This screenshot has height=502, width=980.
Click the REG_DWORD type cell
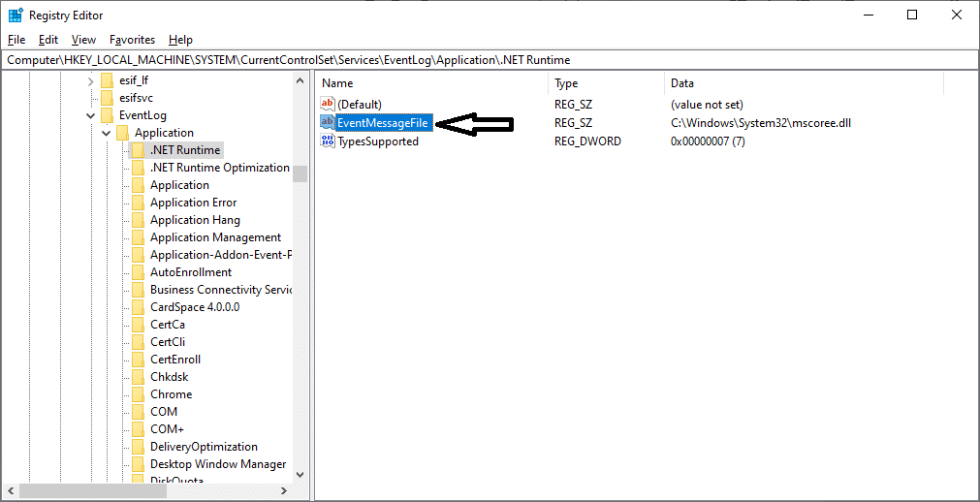point(587,141)
